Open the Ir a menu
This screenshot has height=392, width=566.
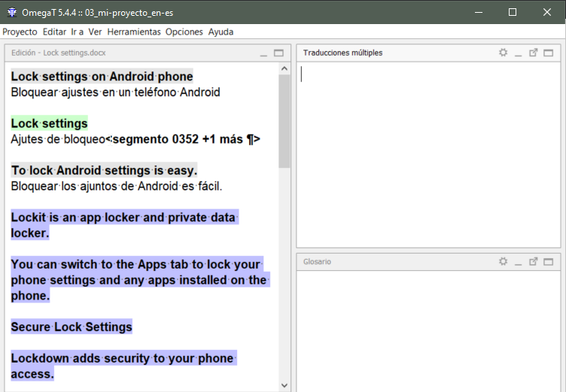pyautogui.click(x=78, y=32)
